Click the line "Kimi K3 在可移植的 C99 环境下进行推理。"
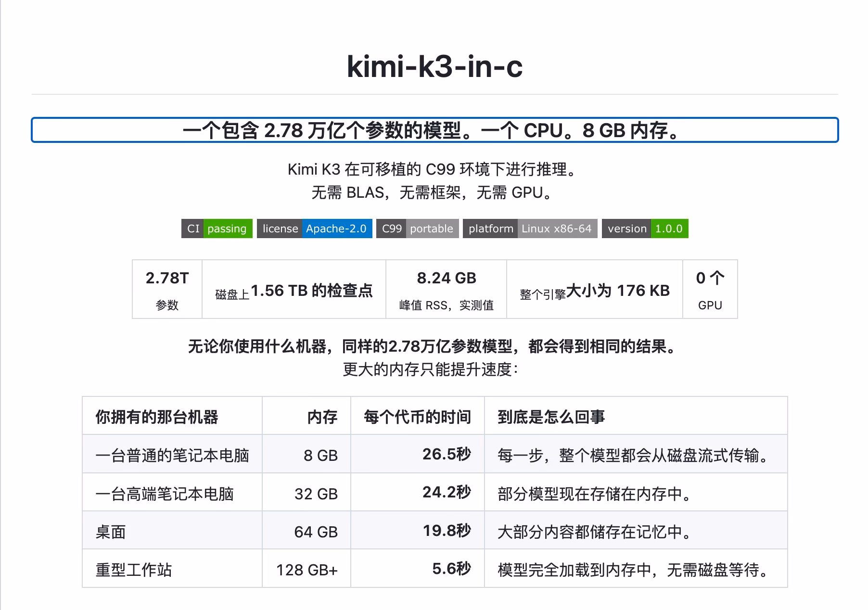This screenshot has width=868, height=610. [x=434, y=169]
